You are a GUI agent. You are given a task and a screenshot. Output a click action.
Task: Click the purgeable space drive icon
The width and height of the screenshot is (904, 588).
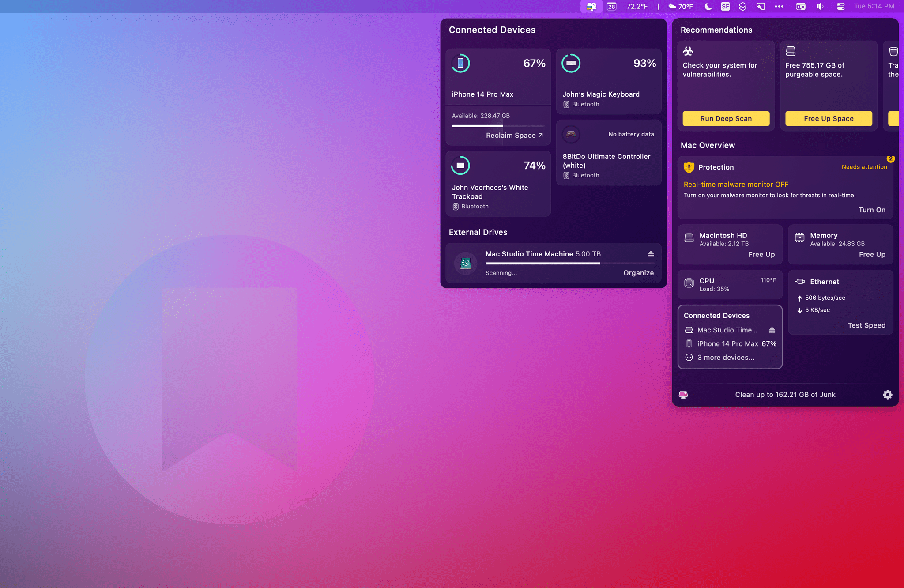pos(791,51)
